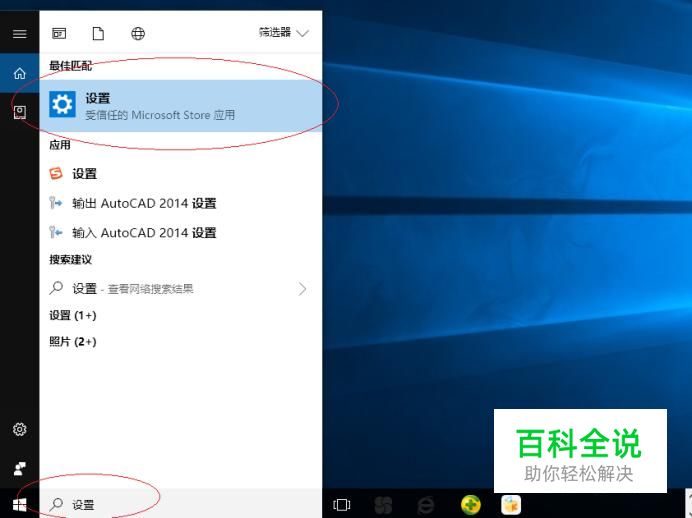Open 输出 AutoCAD 2014 设置 result

pyautogui.click(x=181, y=203)
